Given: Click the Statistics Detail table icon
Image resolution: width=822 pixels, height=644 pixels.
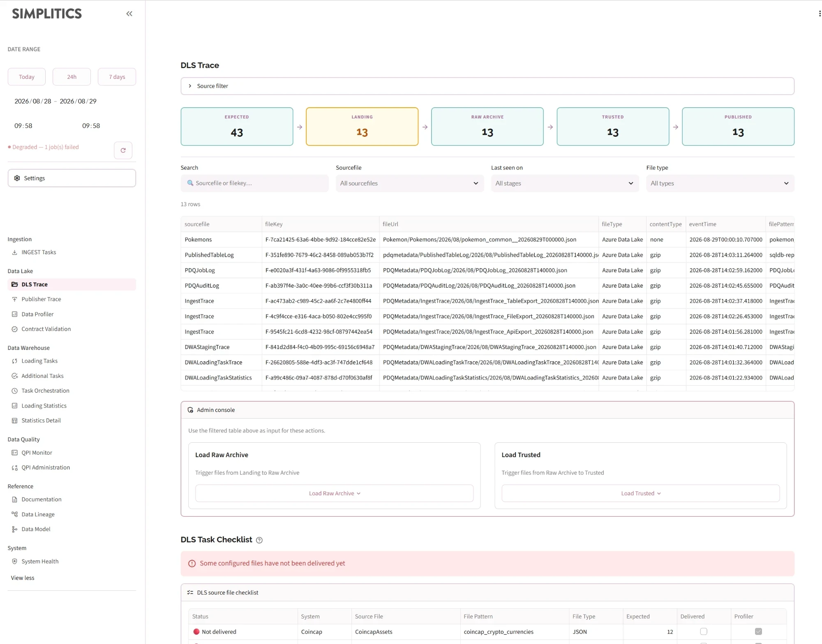Looking at the screenshot, I should (15, 421).
